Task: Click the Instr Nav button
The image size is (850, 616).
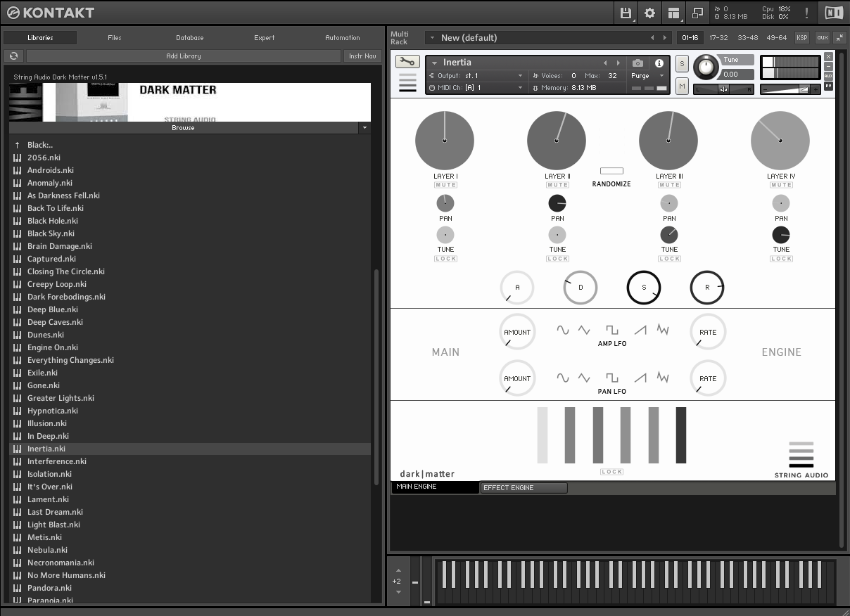Action: pyautogui.click(x=362, y=56)
